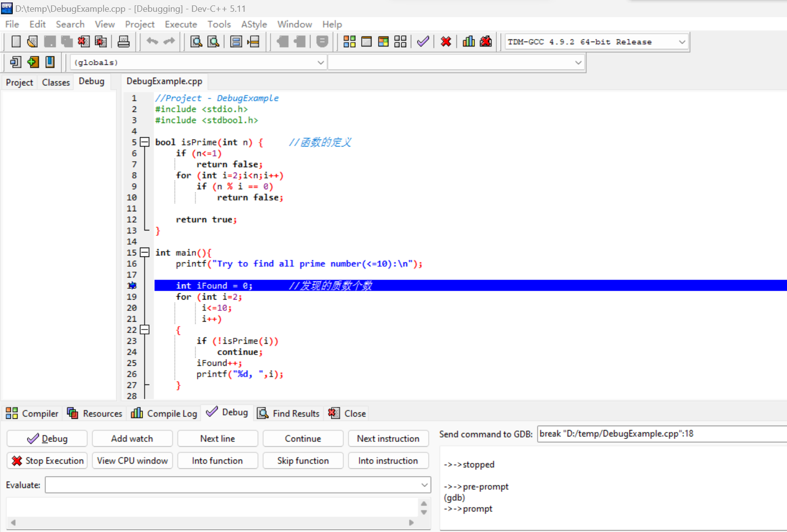Click the Profile analysis bar chart icon

click(x=469, y=42)
